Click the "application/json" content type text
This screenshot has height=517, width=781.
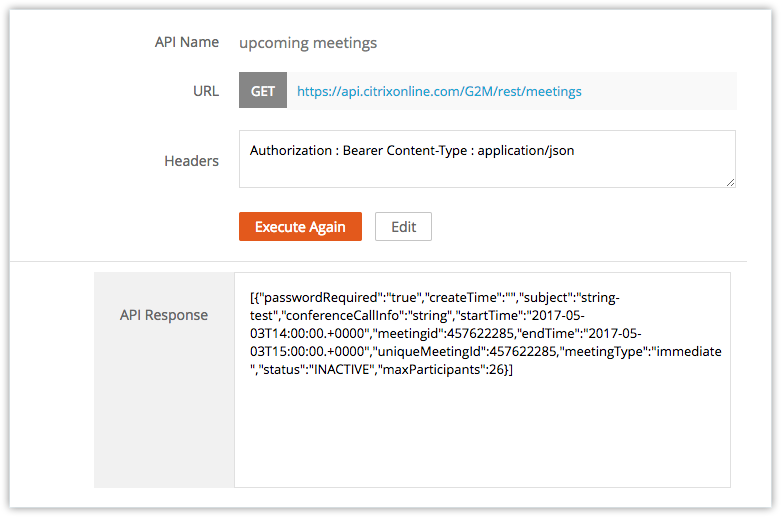pos(525,150)
